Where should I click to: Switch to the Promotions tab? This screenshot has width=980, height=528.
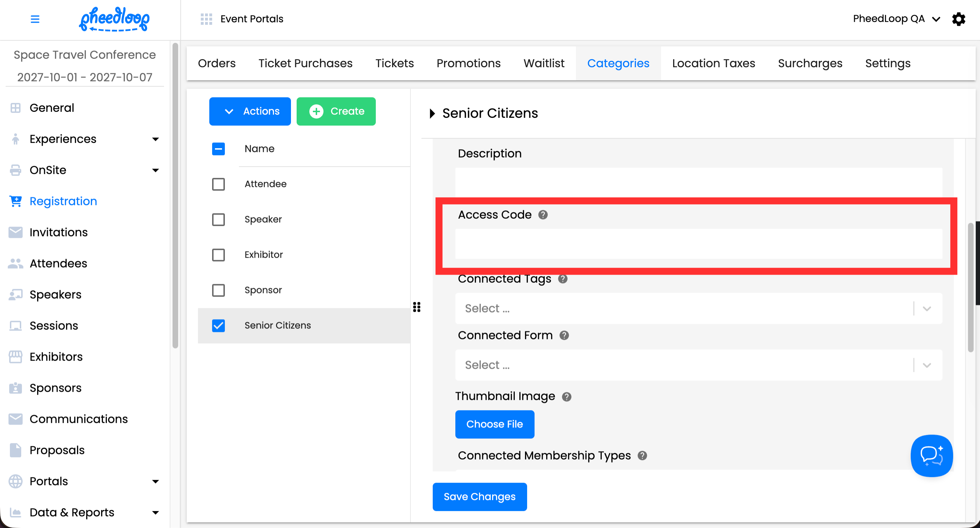(x=468, y=63)
